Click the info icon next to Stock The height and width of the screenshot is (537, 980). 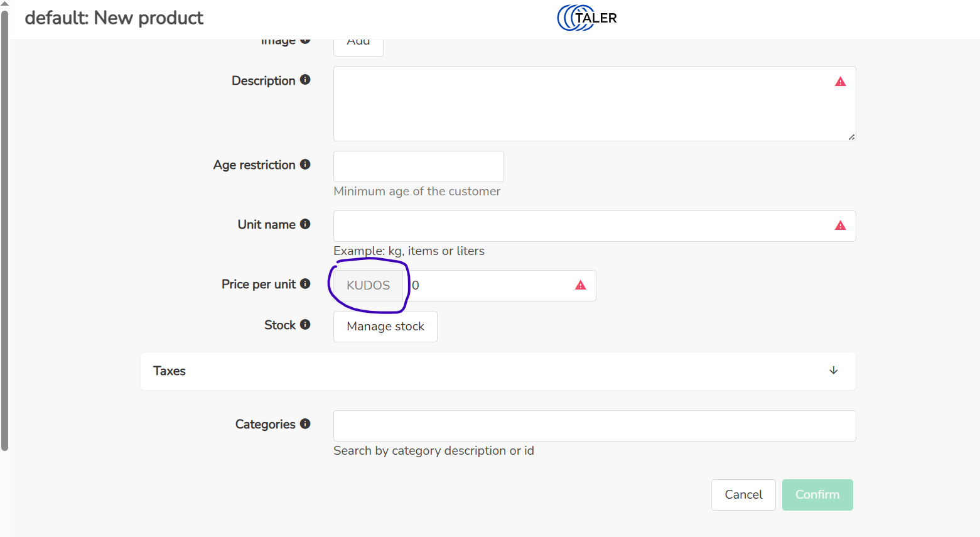(305, 325)
